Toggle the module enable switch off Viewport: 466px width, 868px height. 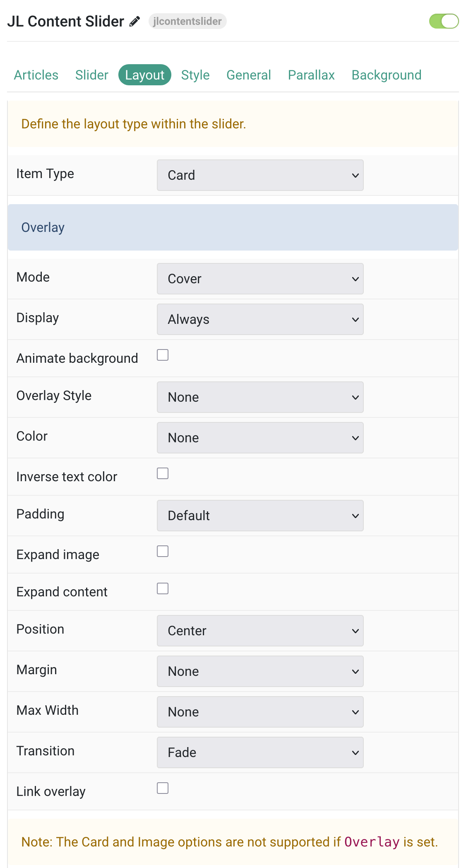tap(444, 21)
